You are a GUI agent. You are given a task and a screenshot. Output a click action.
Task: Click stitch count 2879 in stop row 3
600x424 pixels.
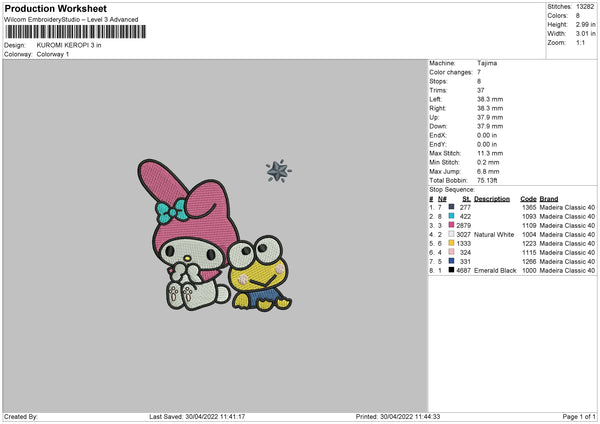(463, 225)
